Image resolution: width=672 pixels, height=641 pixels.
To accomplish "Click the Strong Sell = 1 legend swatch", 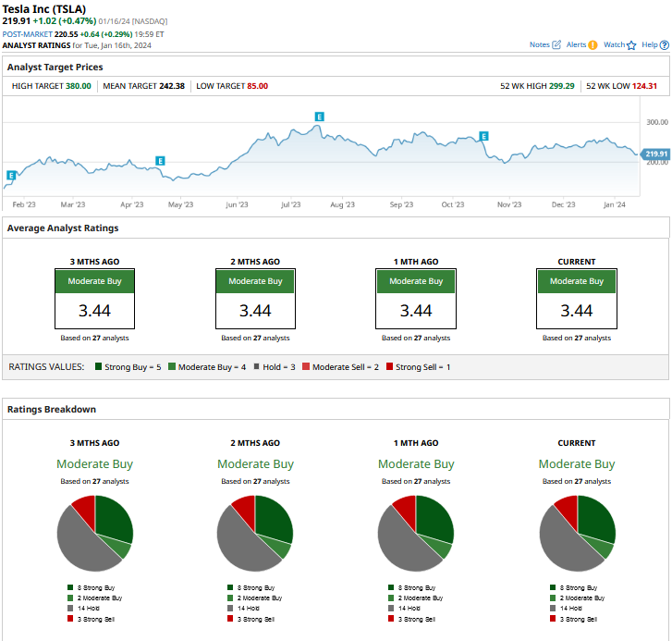I will (389, 366).
